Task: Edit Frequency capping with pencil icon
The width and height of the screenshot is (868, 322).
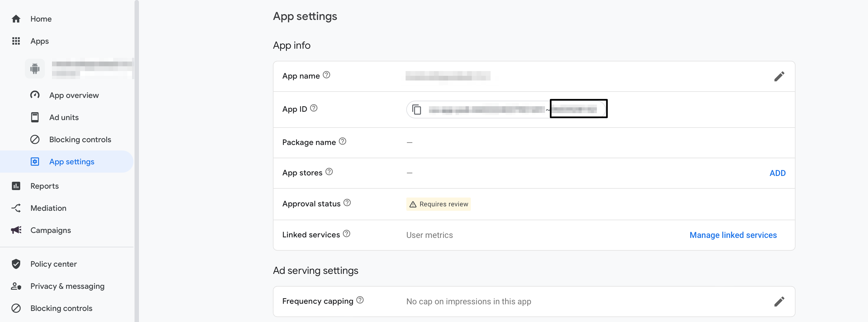Action: (x=779, y=302)
